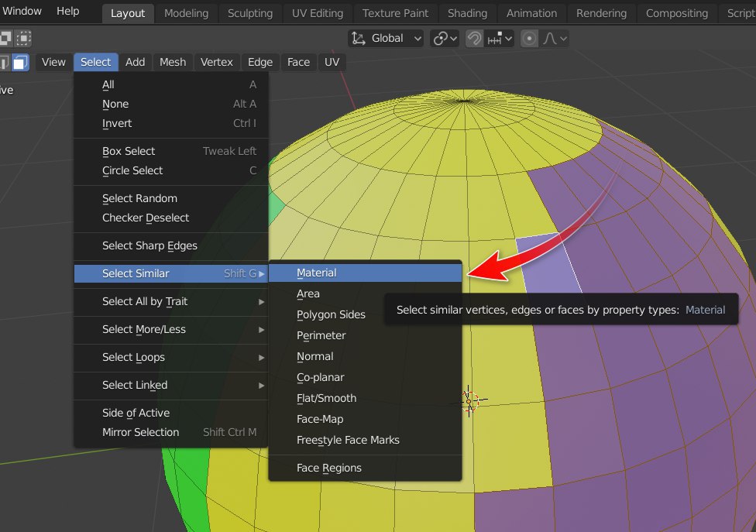Open the Global transform orientation dropdown

point(386,39)
